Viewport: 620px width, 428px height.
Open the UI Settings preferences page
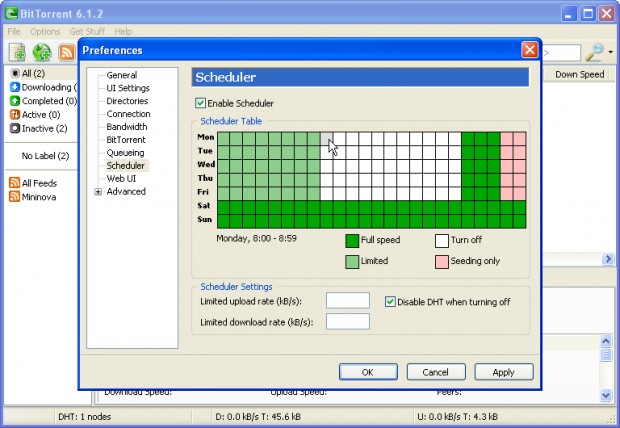click(x=128, y=88)
